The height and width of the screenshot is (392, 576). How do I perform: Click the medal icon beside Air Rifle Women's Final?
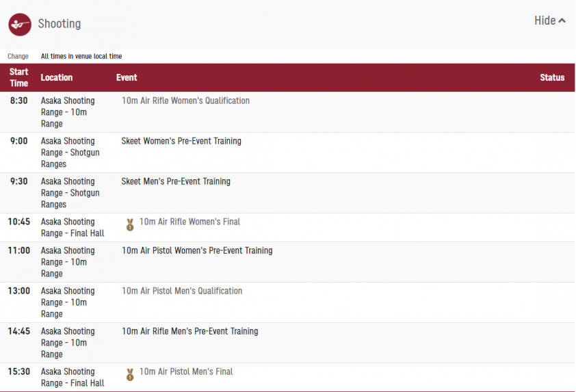coord(130,224)
